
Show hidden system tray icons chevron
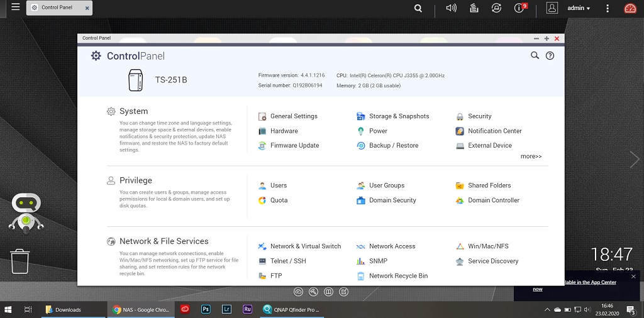[547, 310]
